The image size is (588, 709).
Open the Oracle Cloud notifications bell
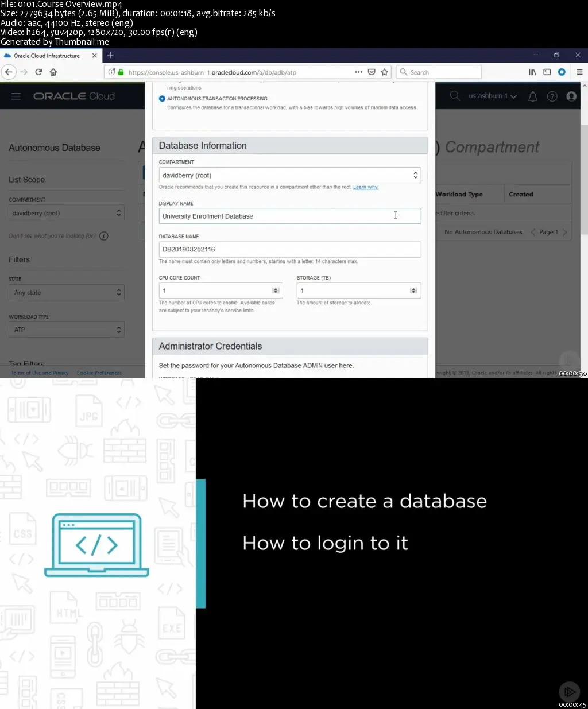click(532, 96)
